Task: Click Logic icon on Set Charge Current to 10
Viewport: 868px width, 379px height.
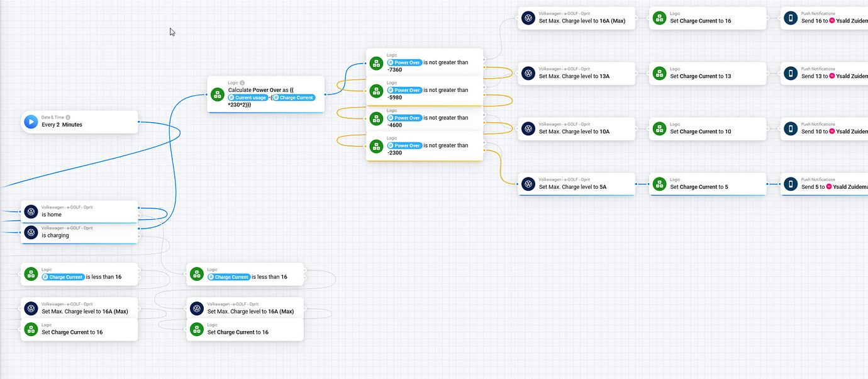Action: (659, 128)
